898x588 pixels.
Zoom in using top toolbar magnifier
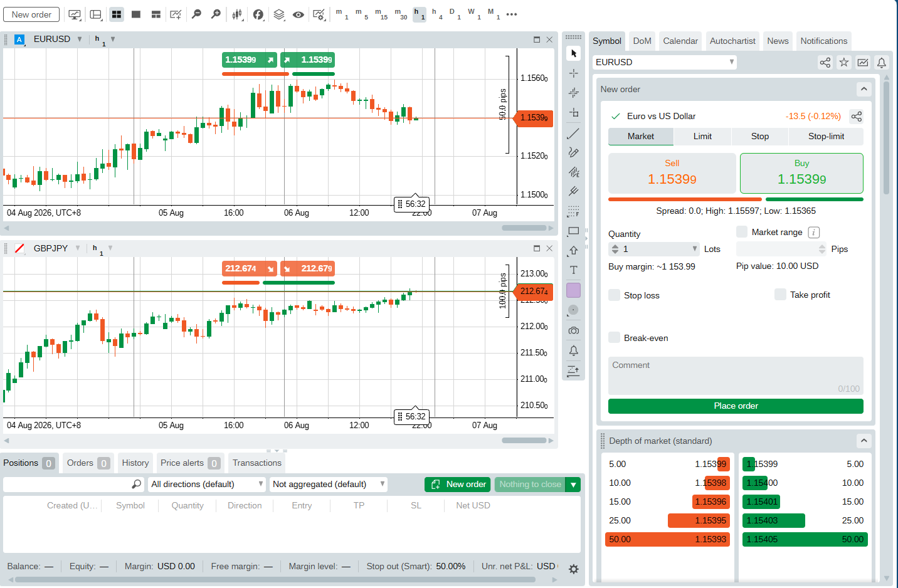pos(216,14)
